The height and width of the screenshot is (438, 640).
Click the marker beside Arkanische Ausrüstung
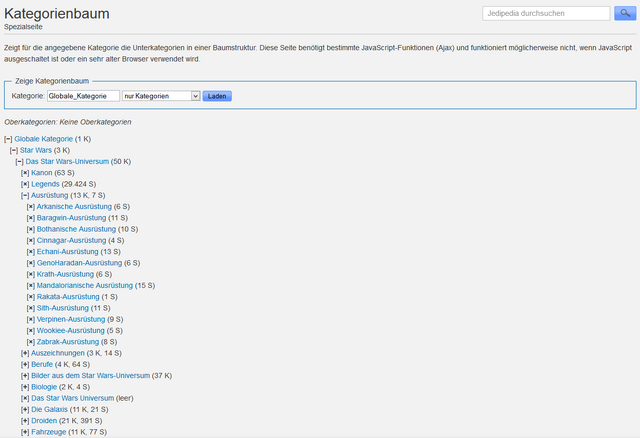click(31, 207)
